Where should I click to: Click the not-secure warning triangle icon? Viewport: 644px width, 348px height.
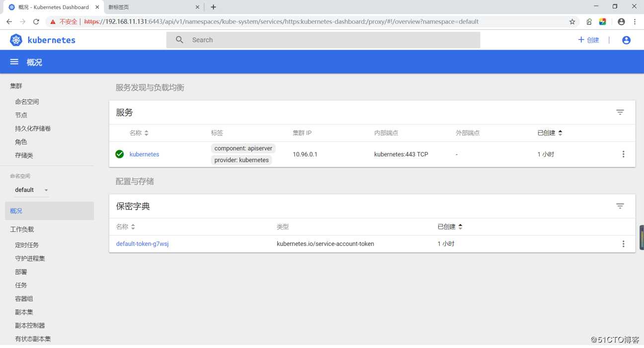(x=53, y=22)
